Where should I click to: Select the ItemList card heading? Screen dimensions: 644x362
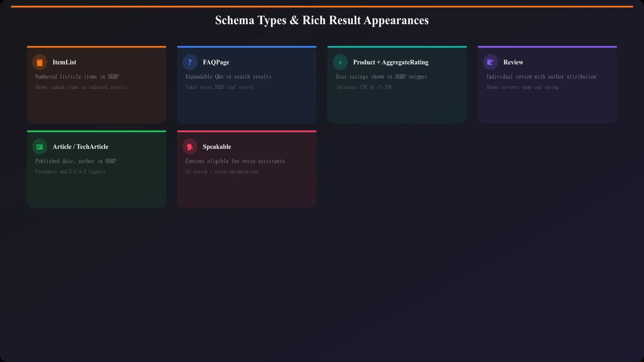point(65,62)
